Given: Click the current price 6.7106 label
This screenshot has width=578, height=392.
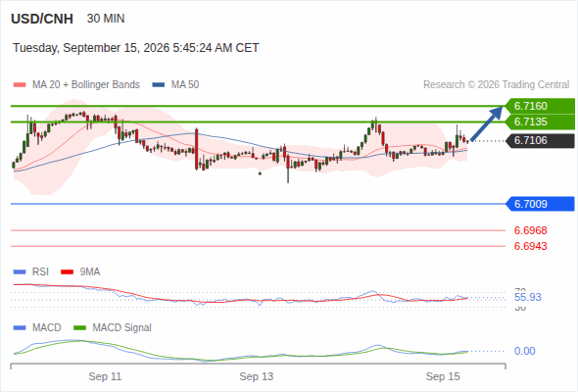Looking at the screenshot, I should (540, 140).
